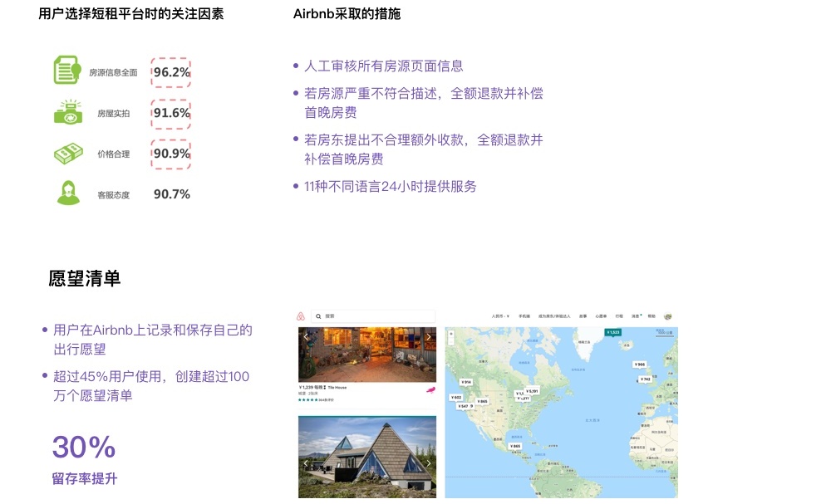
Task: Open the user avatar profile menu
Action: tap(668, 316)
